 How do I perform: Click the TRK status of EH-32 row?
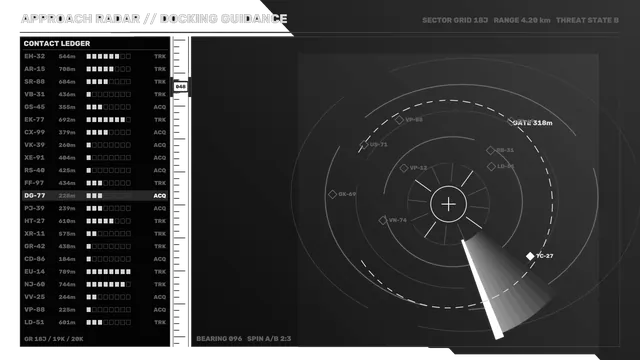coord(160,57)
